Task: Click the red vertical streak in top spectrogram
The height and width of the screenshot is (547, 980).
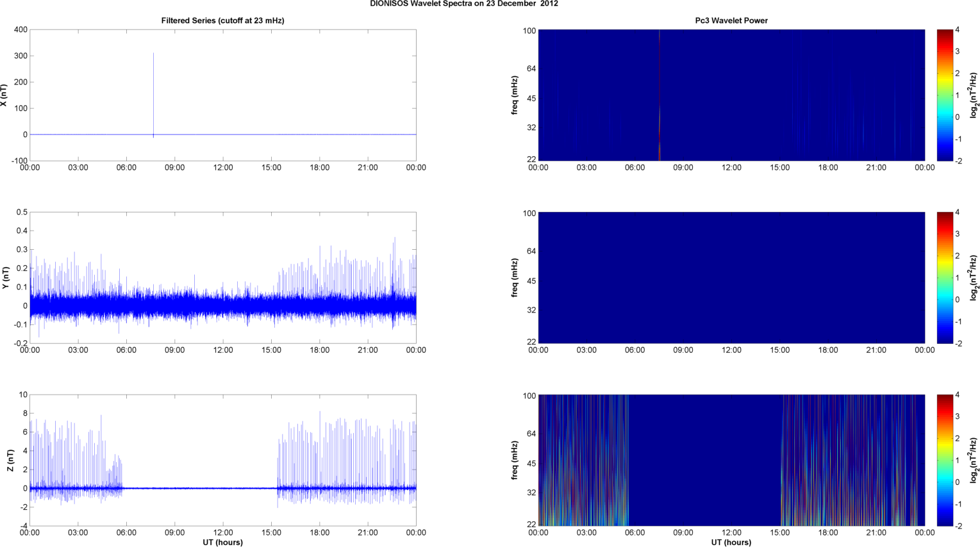Action: click(x=659, y=95)
